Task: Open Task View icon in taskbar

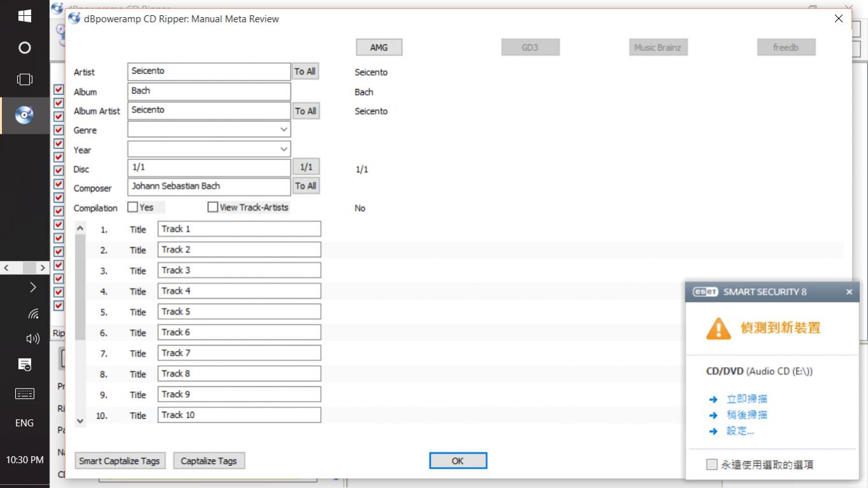Action: [24, 80]
